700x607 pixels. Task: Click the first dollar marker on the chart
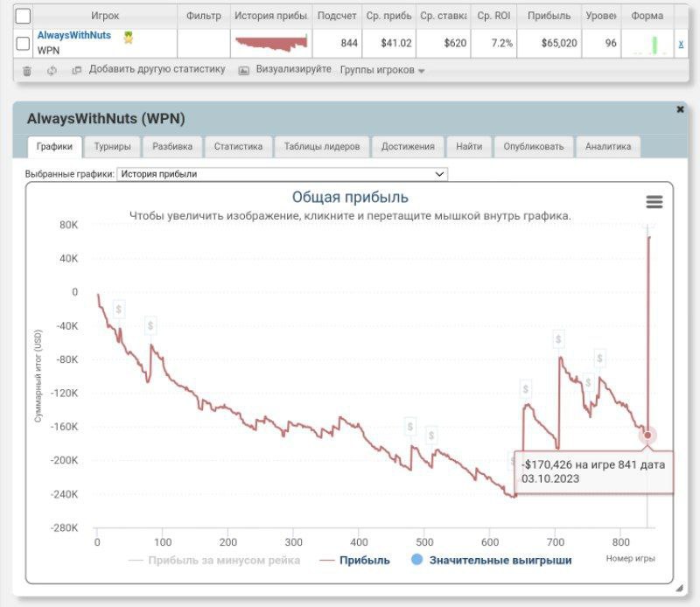119,309
